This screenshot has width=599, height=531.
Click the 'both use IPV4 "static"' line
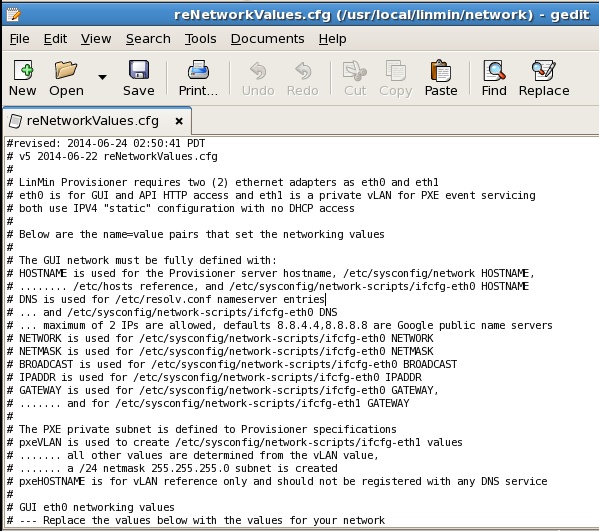click(x=181, y=208)
